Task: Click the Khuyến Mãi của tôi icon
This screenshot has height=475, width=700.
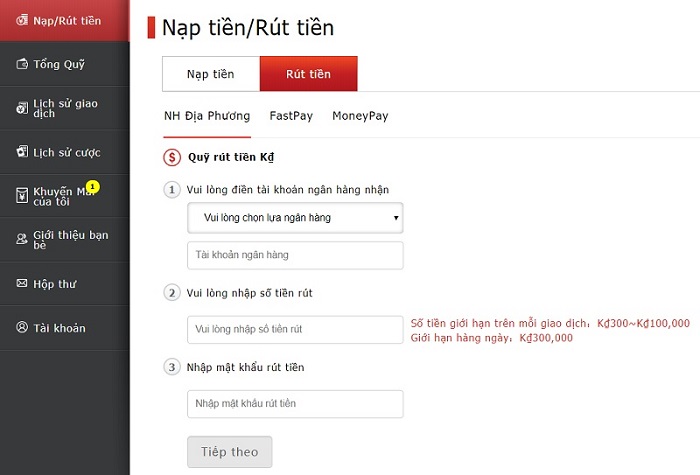Action: [23, 196]
